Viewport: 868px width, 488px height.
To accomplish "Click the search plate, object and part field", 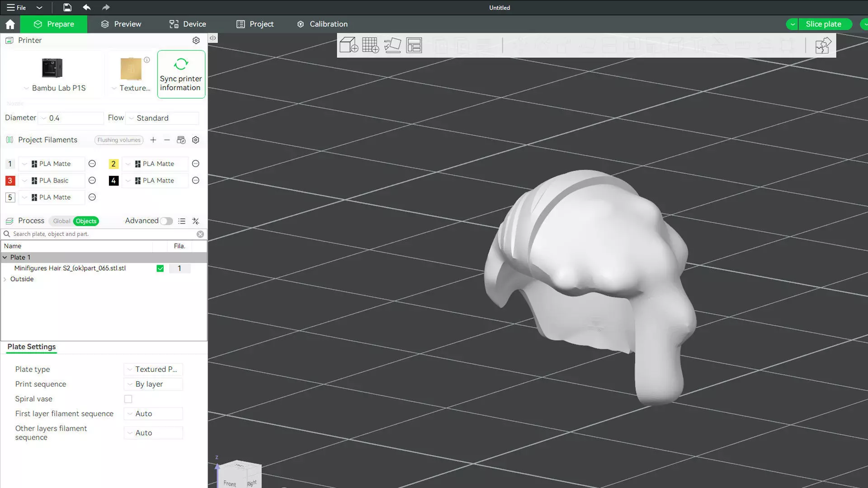I will [x=103, y=234].
